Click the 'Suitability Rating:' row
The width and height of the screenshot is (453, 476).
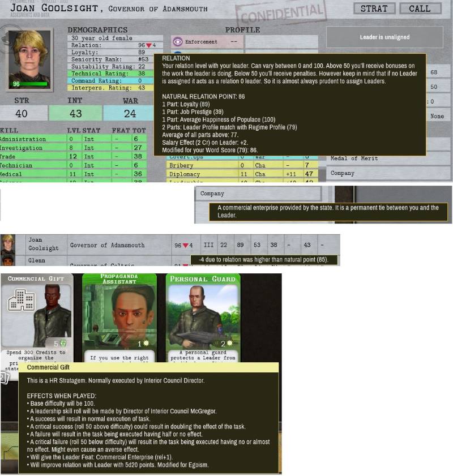110,66
